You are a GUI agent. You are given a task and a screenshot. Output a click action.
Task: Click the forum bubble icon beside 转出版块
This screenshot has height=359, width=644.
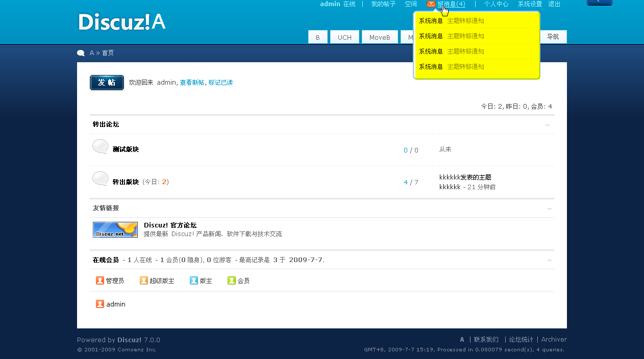click(100, 179)
